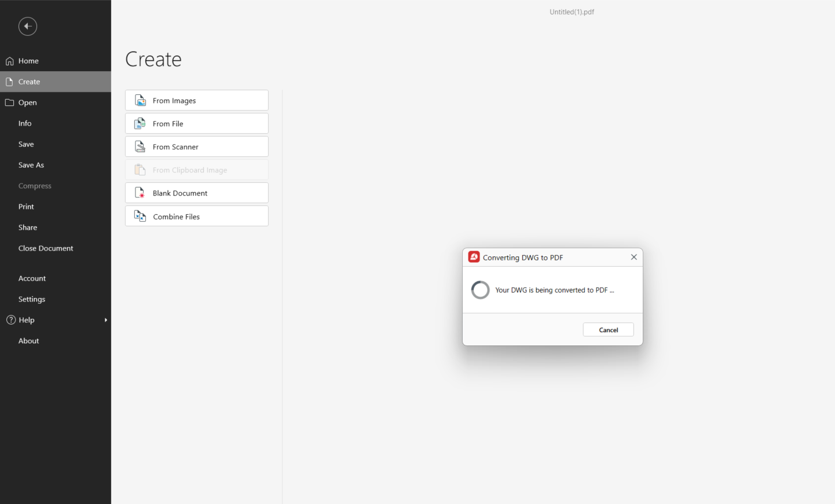The height and width of the screenshot is (504, 835).
Task: Select Save in the sidebar
Action: coord(26,144)
